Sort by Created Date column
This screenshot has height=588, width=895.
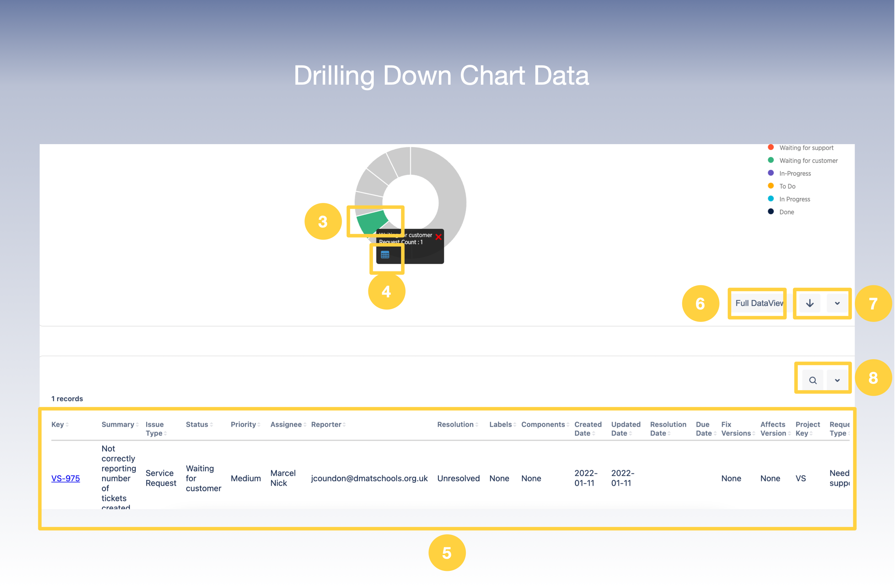pyautogui.click(x=587, y=429)
